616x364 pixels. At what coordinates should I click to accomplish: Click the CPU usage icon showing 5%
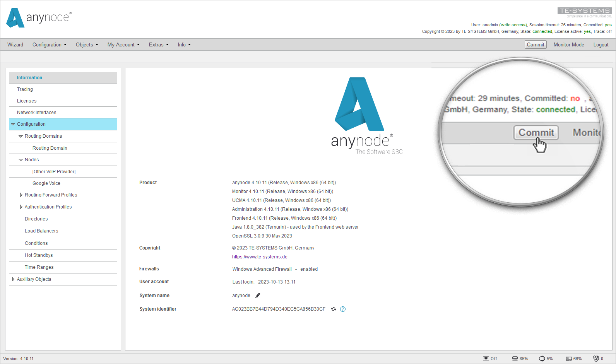pos(542,359)
